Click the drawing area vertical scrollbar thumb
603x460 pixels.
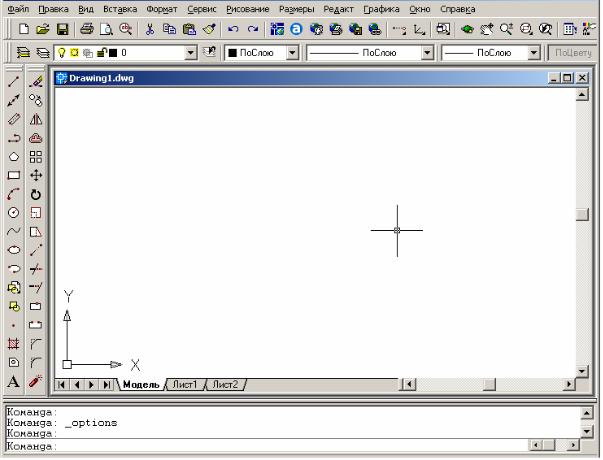582,214
